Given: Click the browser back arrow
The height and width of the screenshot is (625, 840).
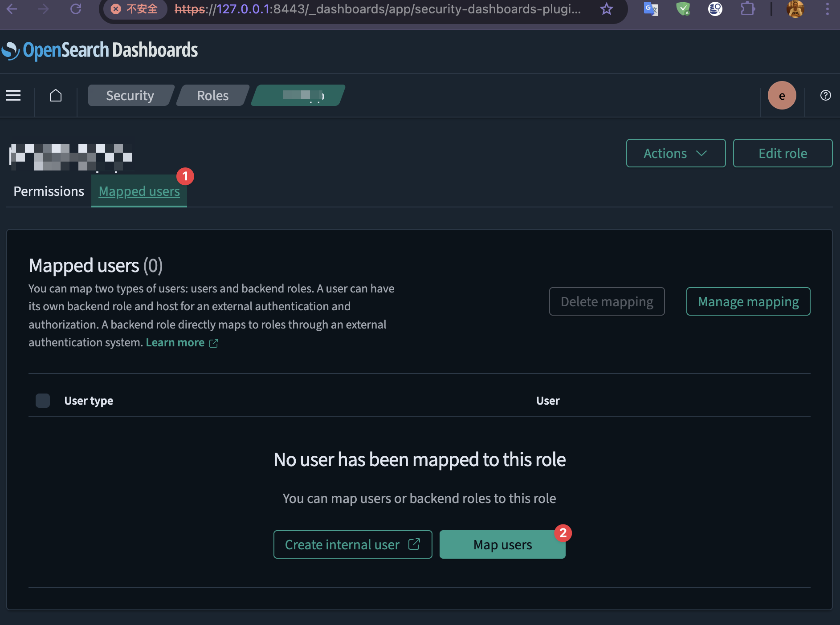Looking at the screenshot, I should [12, 8].
